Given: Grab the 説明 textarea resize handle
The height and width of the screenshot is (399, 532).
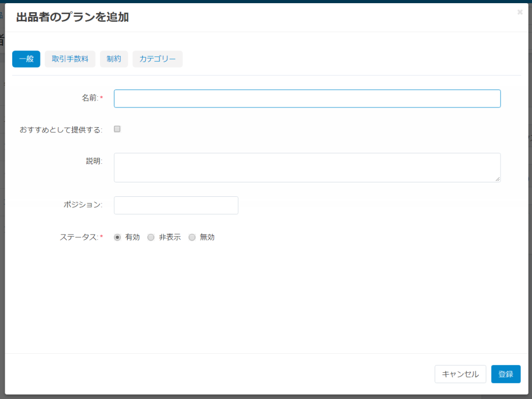Looking at the screenshot, I should click(x=497, y=179).
